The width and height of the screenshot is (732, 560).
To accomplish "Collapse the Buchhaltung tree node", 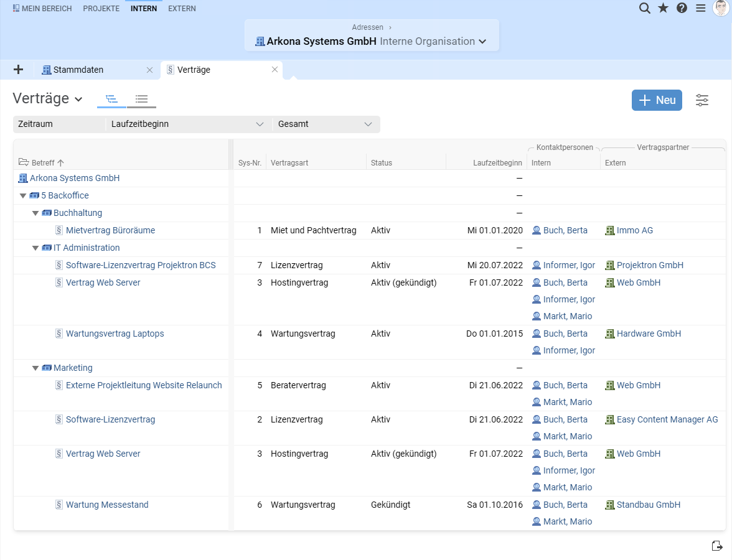I will click(x=35, y=213).
